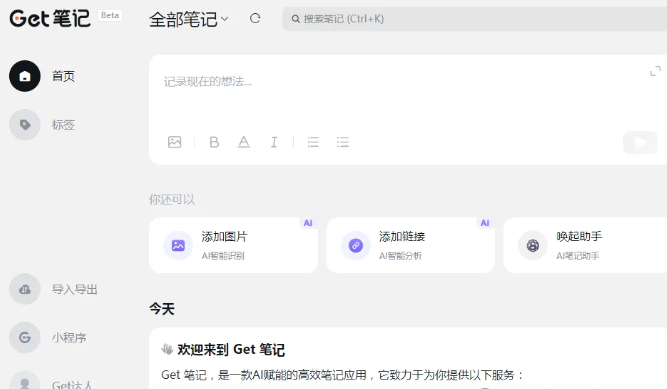The width and height of the screenshot is (667, 389).
Task: Open the 全部笔记 dropdown
Action: pyautogui.click(x=188, y=19)
